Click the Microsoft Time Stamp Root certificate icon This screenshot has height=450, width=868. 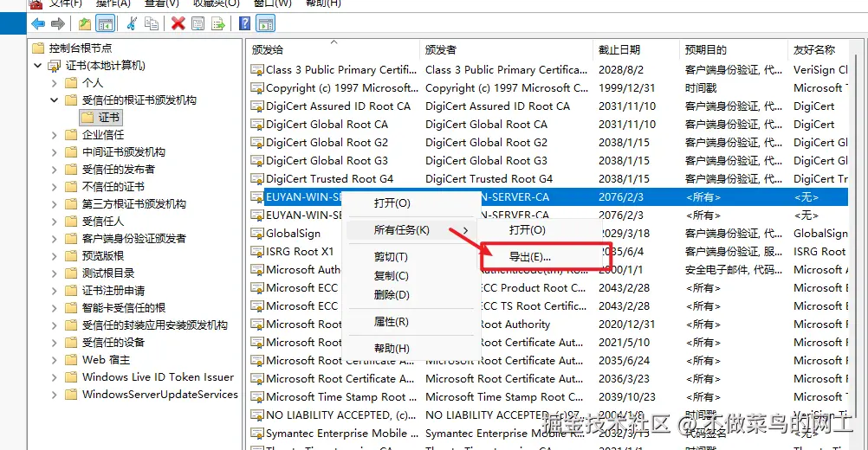[257, 397]
